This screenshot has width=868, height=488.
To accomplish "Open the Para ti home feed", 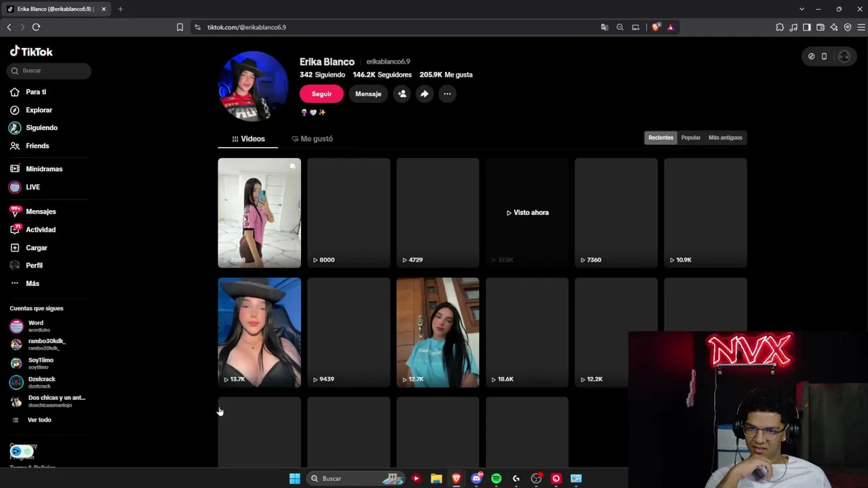I will tap(36, 91).
